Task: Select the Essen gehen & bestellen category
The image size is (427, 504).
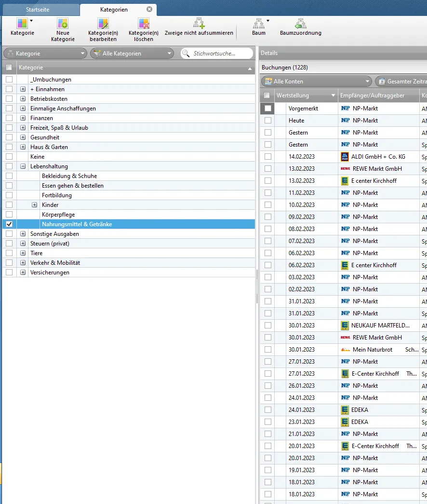Action: 73,186
